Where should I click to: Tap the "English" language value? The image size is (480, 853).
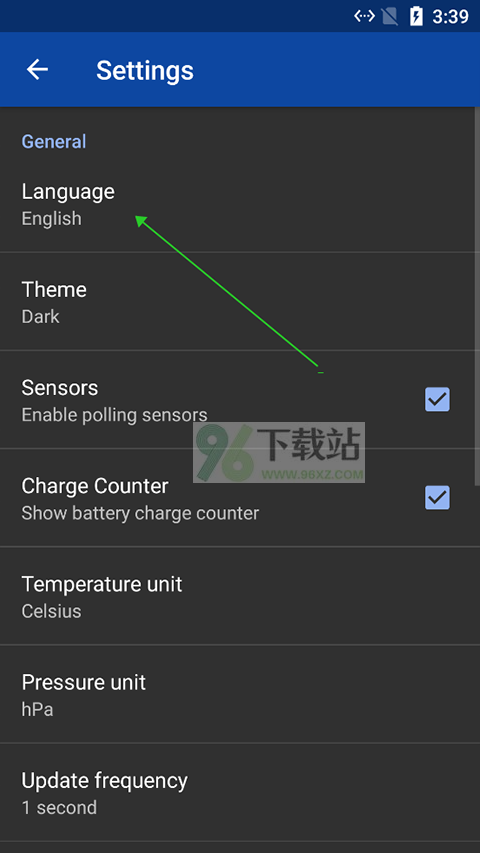coord(52,219)
